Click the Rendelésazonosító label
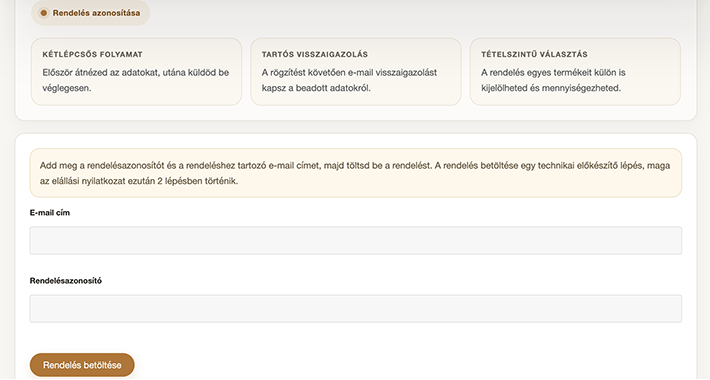Image resolution: width=710 pixels, height=380 pixels. point(66,281)
